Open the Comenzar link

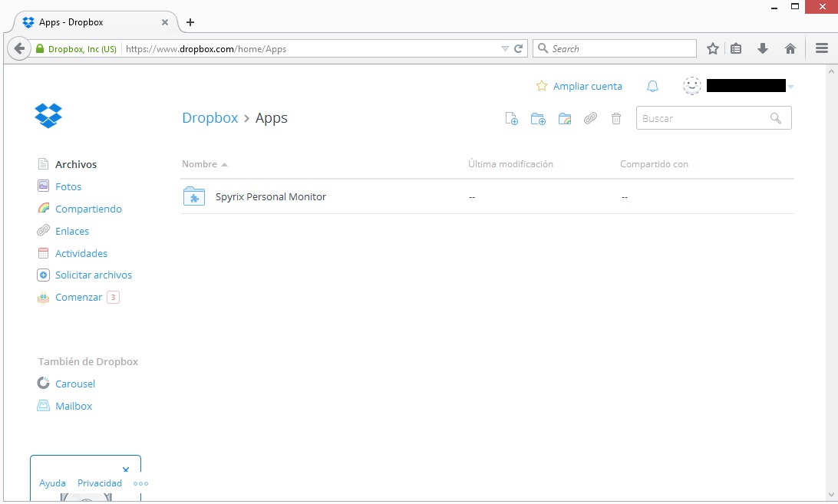tap(78, 297)
